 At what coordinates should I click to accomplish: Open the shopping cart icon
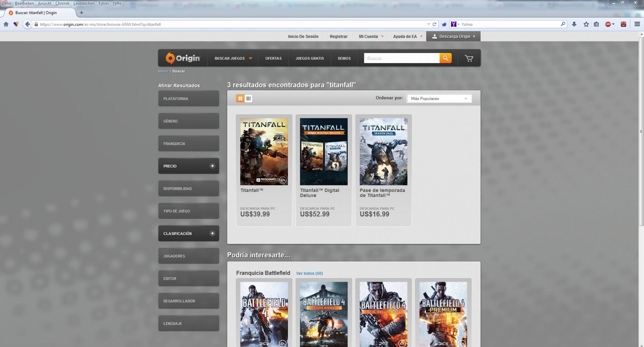(x=469, y=58)
